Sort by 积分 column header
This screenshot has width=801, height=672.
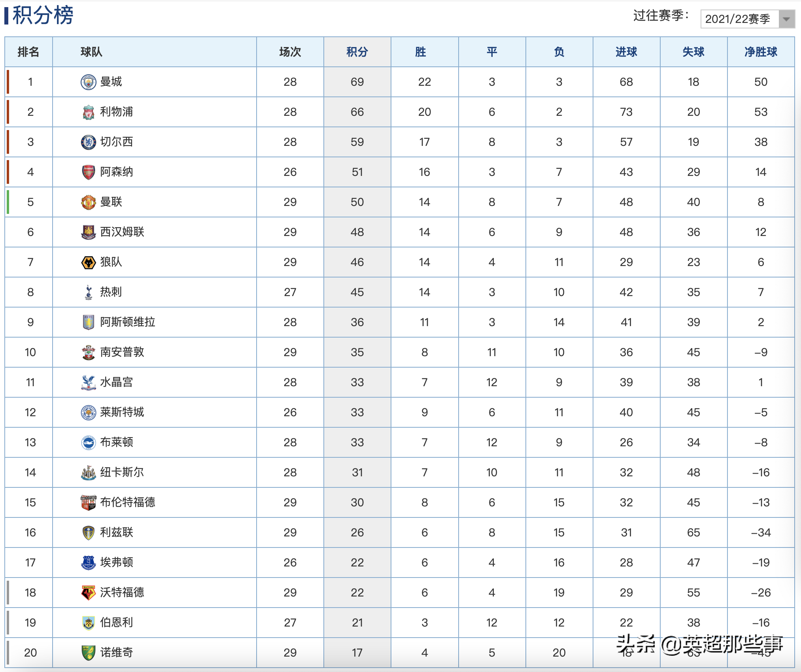[x=357, y=52]
